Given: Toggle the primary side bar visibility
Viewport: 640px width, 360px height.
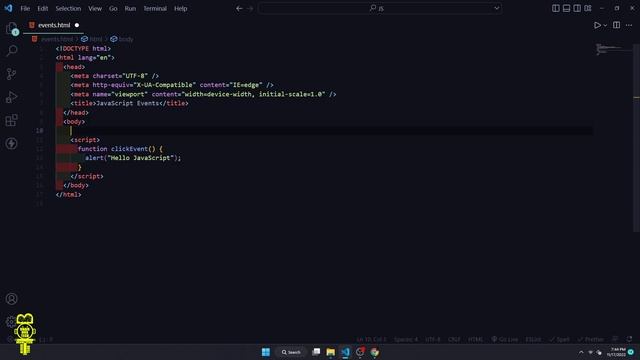Looking at the screenshot, I should click(x=556, y=8).
